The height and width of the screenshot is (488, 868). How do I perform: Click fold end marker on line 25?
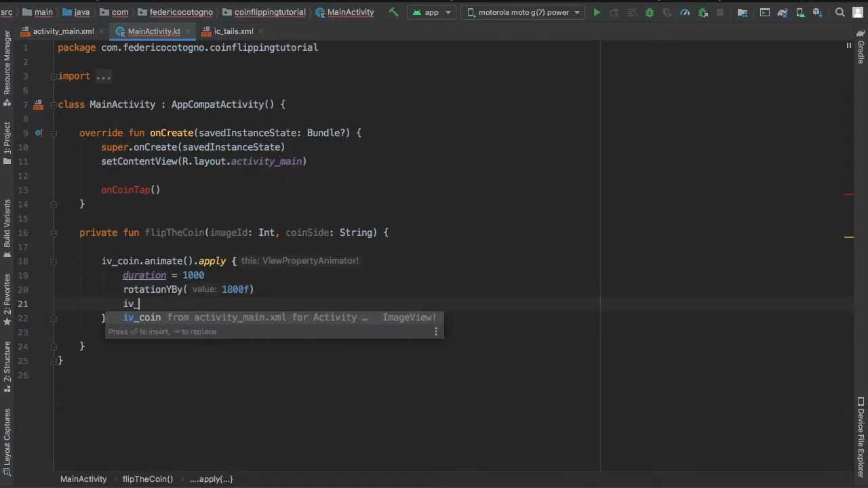[x=53, y=361]
